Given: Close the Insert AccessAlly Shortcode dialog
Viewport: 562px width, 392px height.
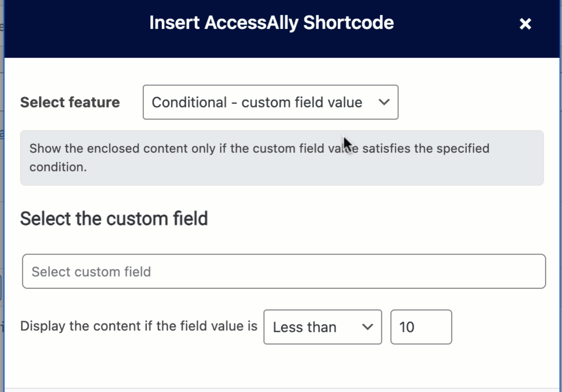Looking at the screenshot, I should [x=525, y=24].
